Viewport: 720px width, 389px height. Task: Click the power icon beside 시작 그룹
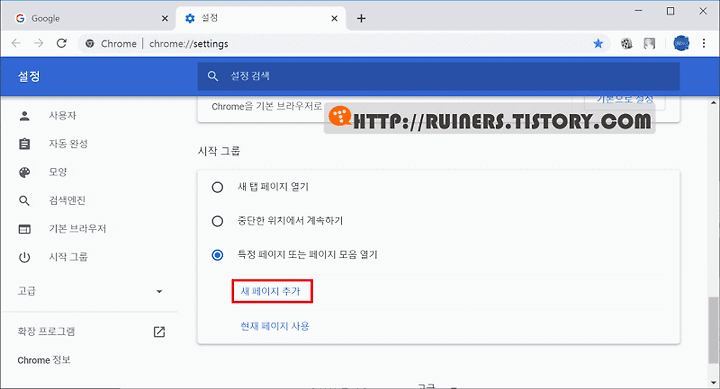coord(24,257)
